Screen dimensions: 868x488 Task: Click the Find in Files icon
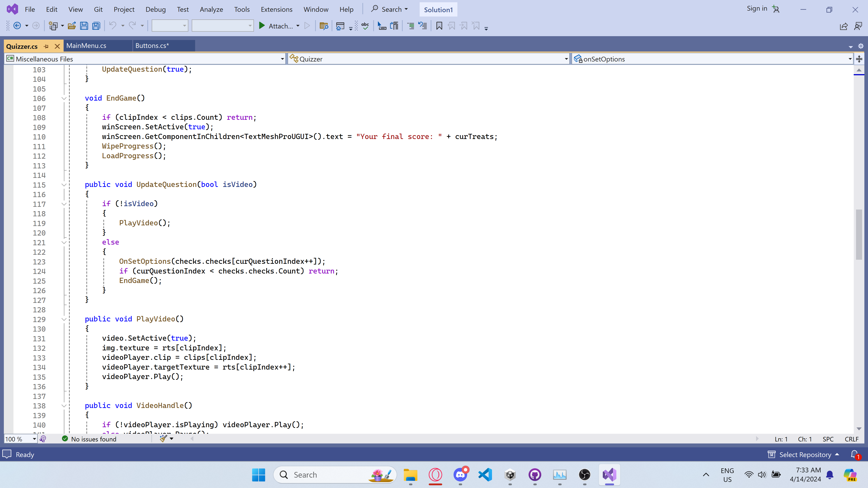[324, 26]
